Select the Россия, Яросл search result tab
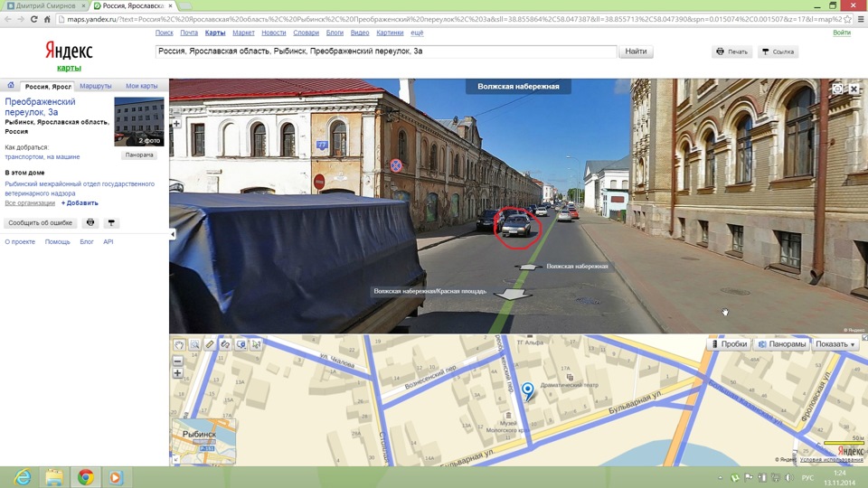Screen dimensions: 868x488 (x=48, y=87)
